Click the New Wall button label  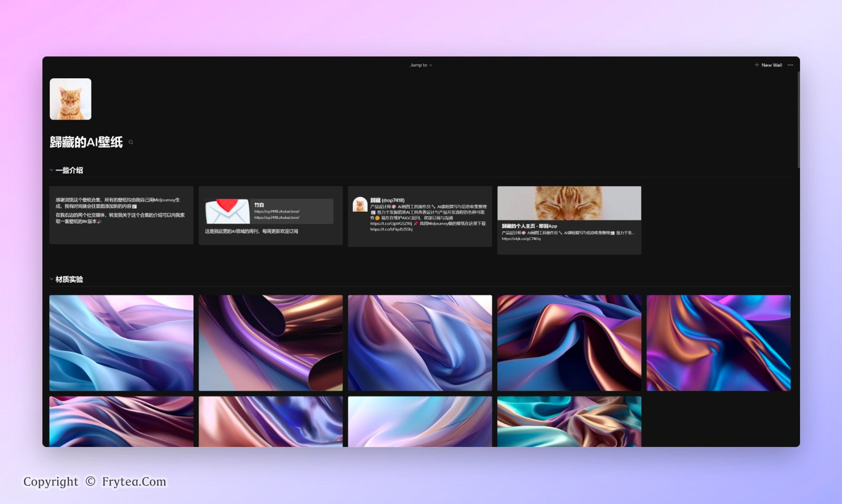point(771,65)
